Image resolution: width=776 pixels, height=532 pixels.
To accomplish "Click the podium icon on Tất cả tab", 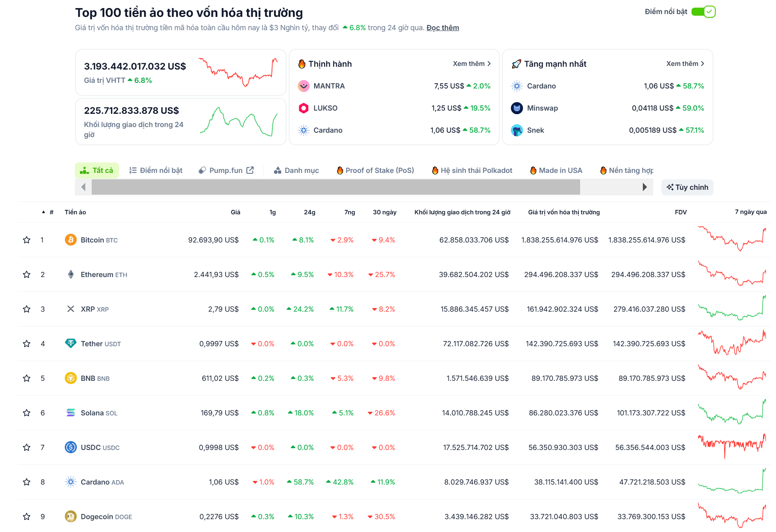I will coord(84,170).
